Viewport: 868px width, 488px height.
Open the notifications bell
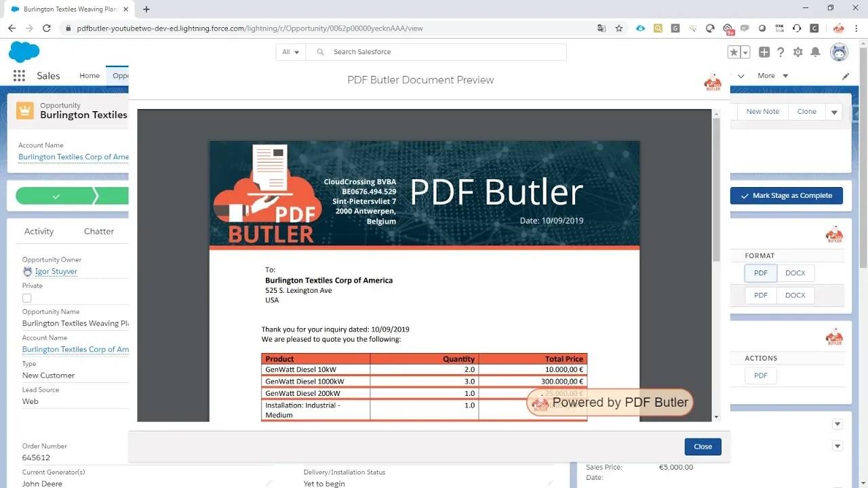coord(816,52)
